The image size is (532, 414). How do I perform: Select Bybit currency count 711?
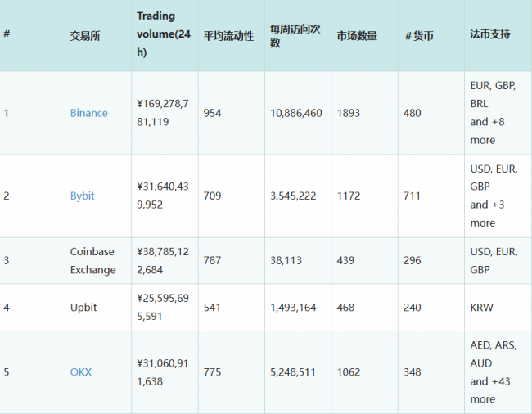coord(412,196)
